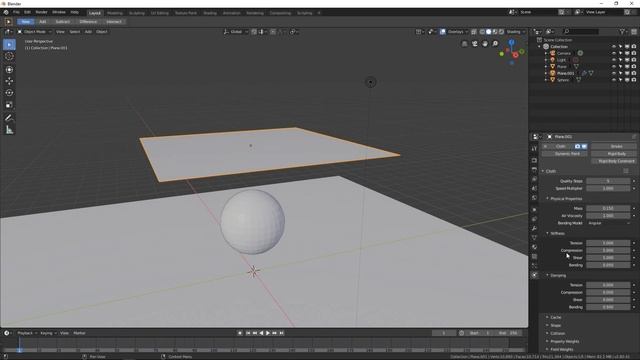Choose Subtract selection mode button
The width and height of the screenshot is (640, 360).
pyautogui.click(x=62, y=22)
